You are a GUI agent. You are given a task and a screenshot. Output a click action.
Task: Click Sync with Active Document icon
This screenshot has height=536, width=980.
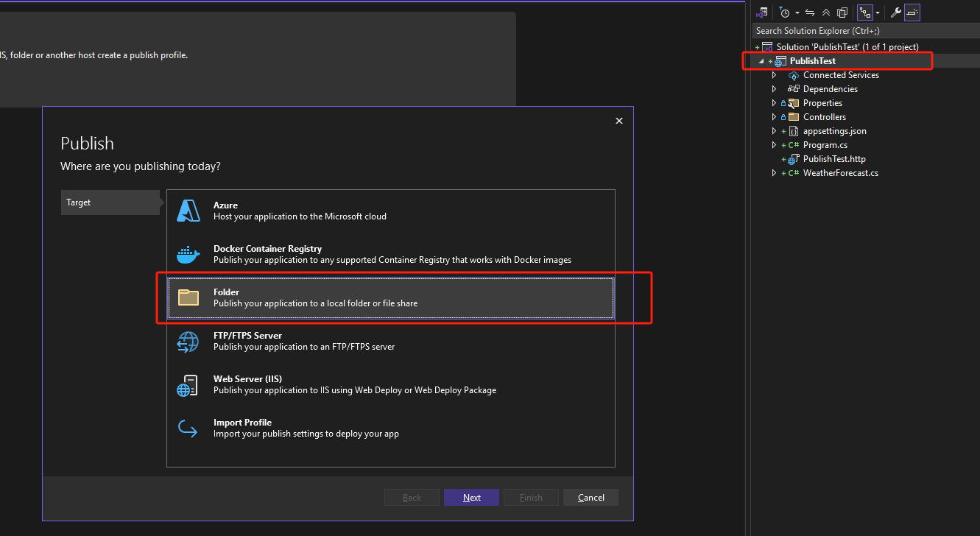810,13
